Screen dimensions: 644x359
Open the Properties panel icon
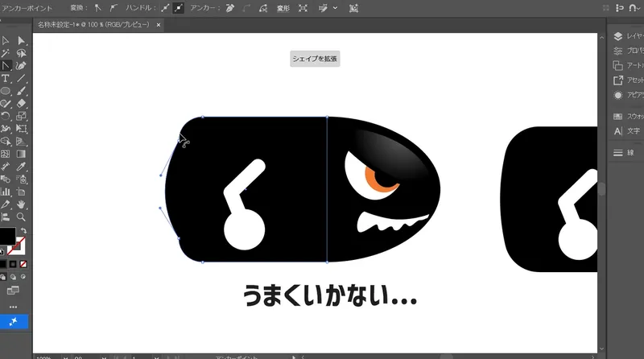pyautogui.click(x=618, y=51)
